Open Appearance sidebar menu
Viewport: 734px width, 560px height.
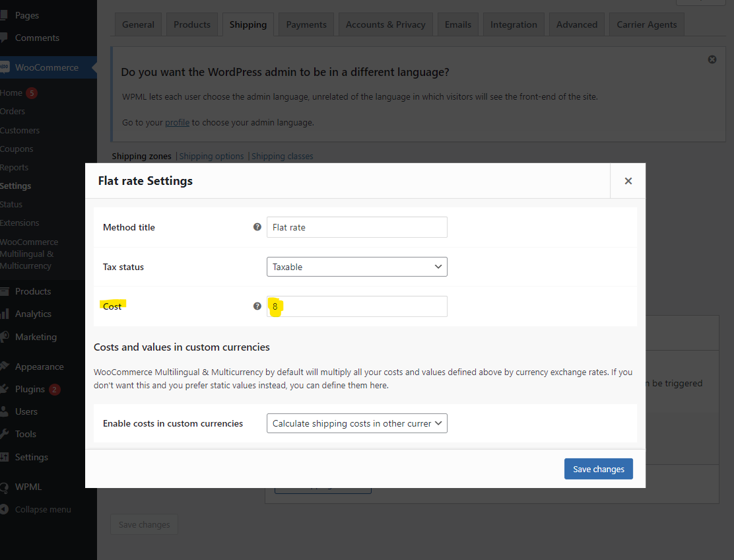[x=40, y=367]
